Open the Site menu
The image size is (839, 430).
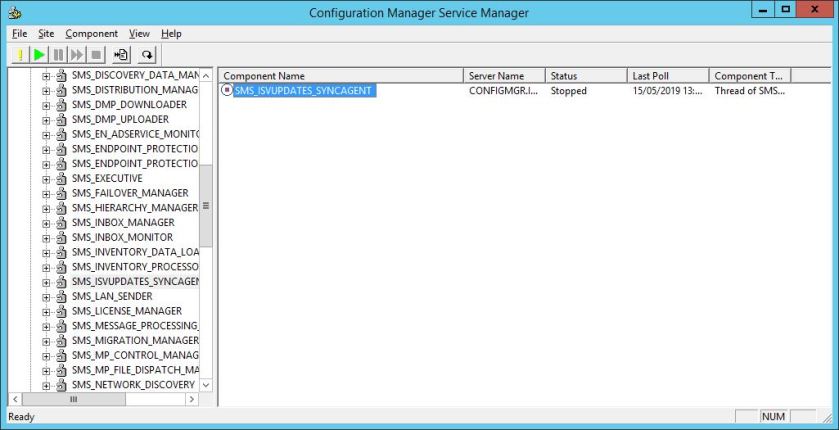[x=46, y=34]
